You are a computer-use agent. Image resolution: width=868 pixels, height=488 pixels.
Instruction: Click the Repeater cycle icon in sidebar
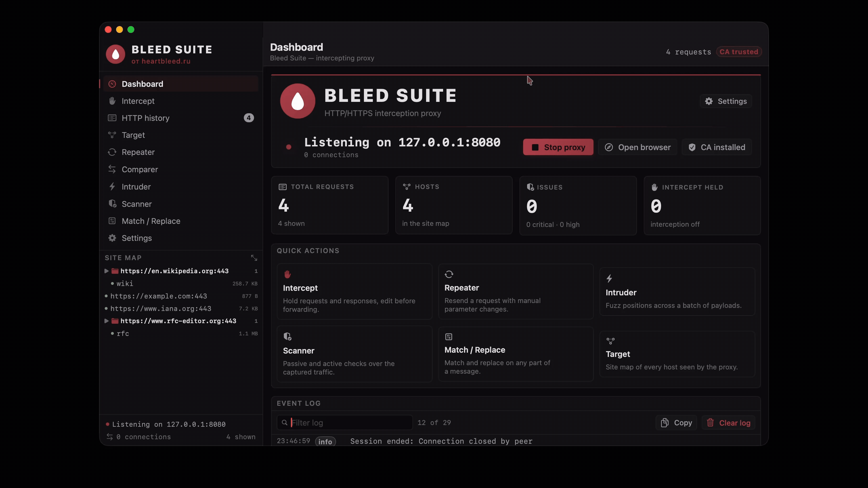112,152
